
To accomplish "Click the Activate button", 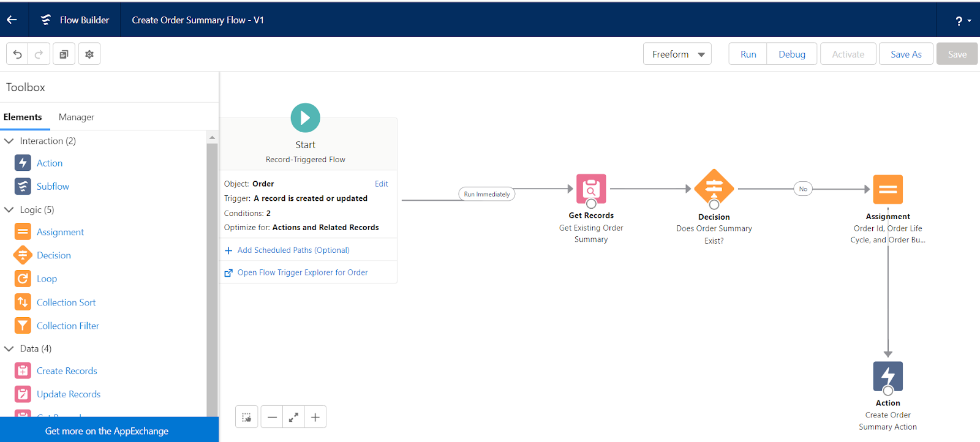I will click(848, 54).
